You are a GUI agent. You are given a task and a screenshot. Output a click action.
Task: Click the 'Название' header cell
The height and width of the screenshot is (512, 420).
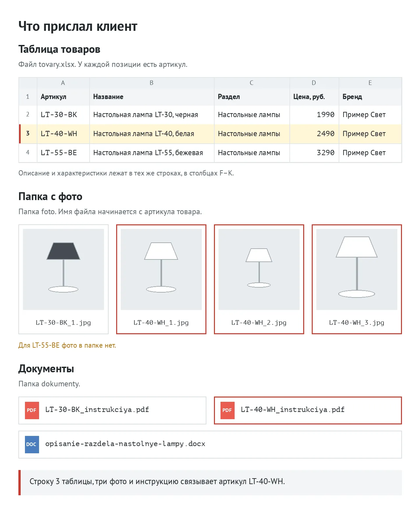coord(152,97)
